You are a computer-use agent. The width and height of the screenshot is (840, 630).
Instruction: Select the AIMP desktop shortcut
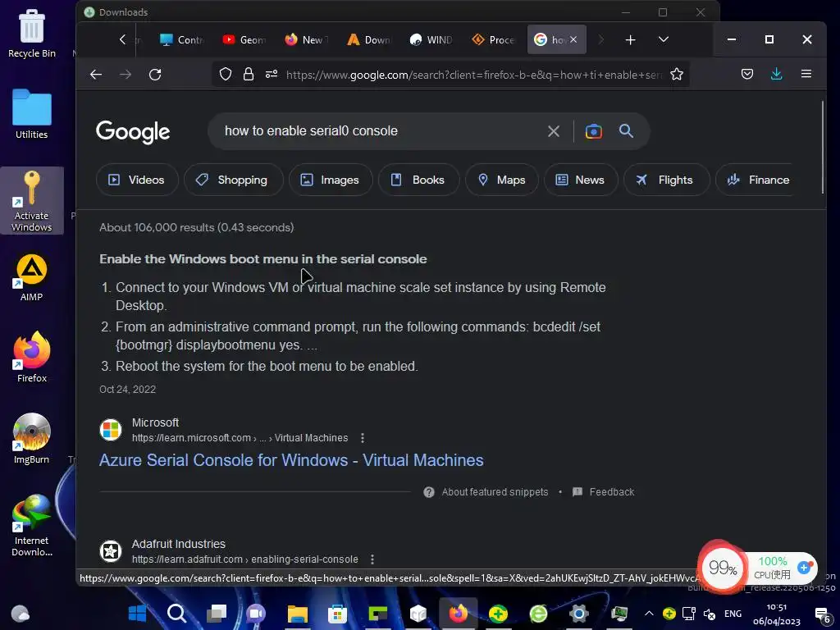[x=32, y=277]
